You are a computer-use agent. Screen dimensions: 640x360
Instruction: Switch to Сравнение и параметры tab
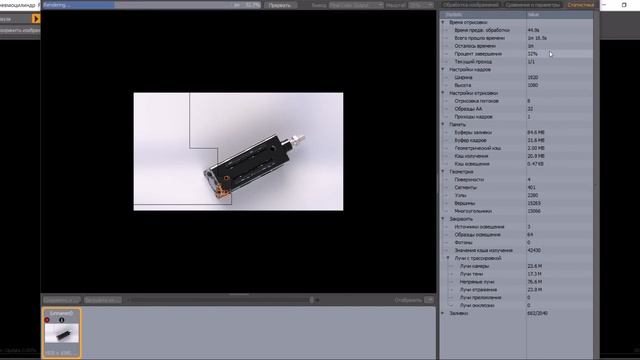click(532, 5)
